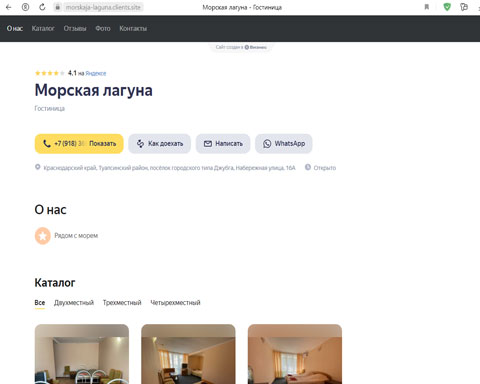Click the Yandex icon beside the refresh arrow
Screen dimensions: 480x384
(25, 7)
